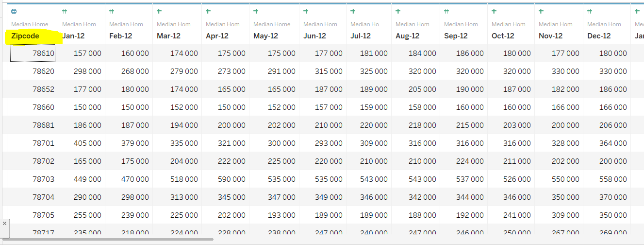The width and height of the screenshot is (644, 245).
Task: Click the horizontal scrollbar below the grid
Action: coord(108,239)
